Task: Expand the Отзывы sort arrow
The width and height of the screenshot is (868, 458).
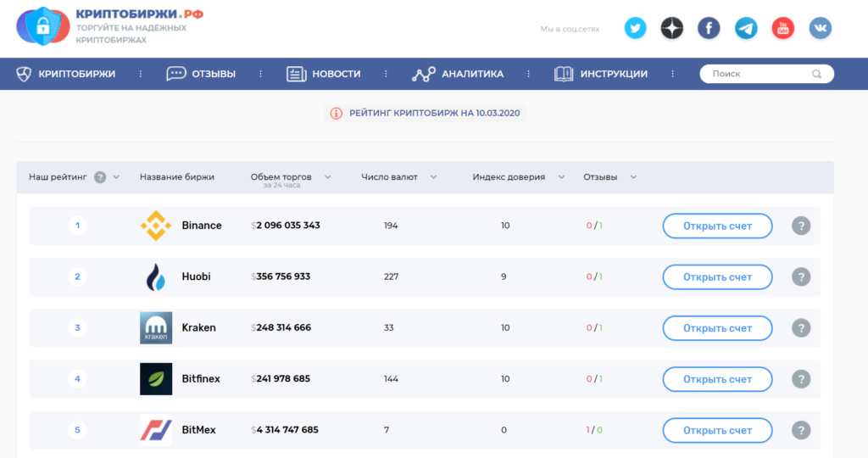Action: click(633, 177)
